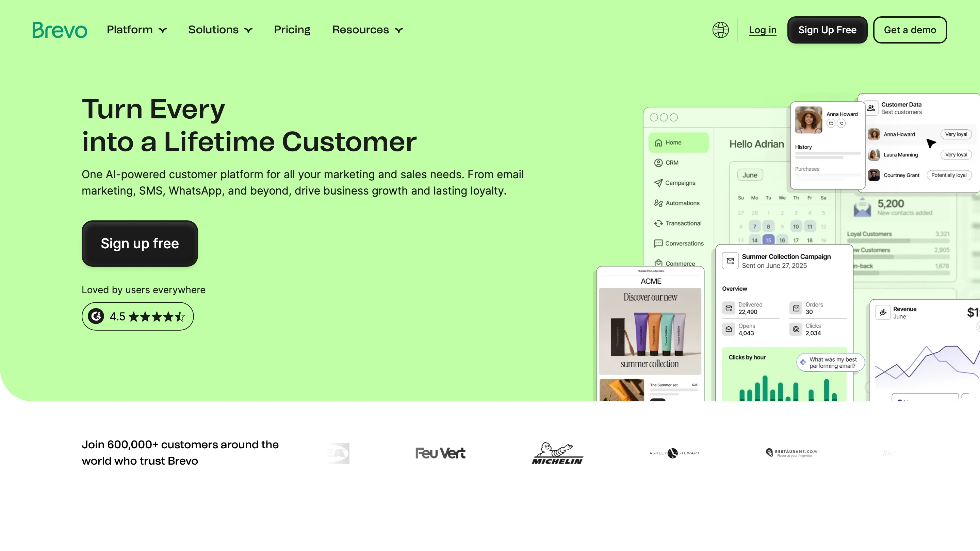980x551 pixels.
Task: Click Anna Howard's profile photo
Action: point(808,120)
